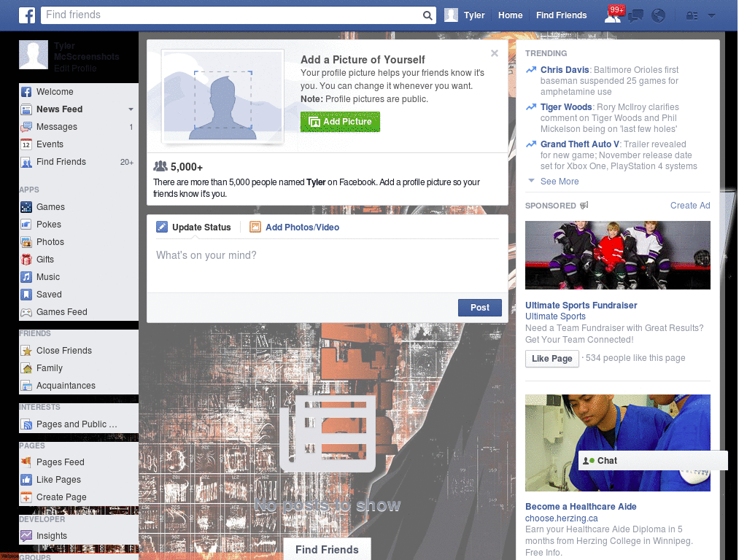The height and width of the screenshot is (560, 747).
Task: Click Home in the top bar
Action: point(510,15)
